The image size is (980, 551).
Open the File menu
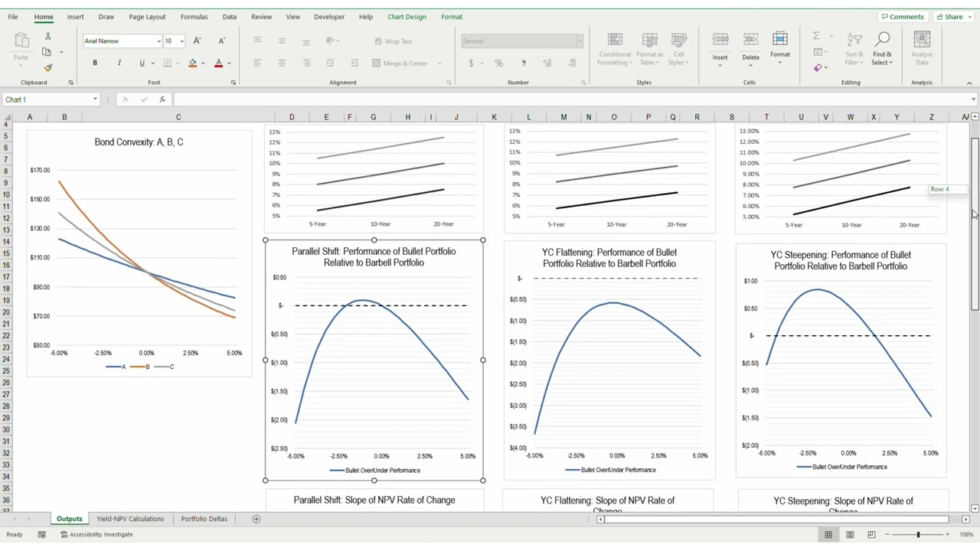point(13,17)
